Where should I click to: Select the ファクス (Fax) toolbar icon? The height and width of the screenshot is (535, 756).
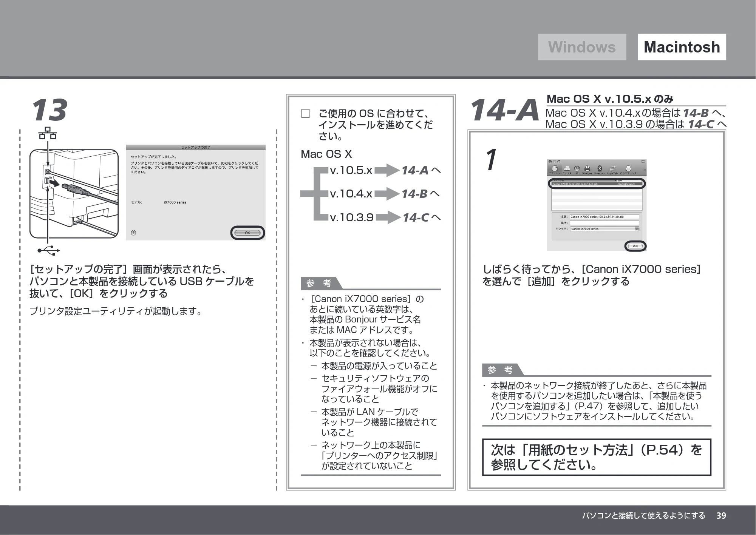point(567,170)
